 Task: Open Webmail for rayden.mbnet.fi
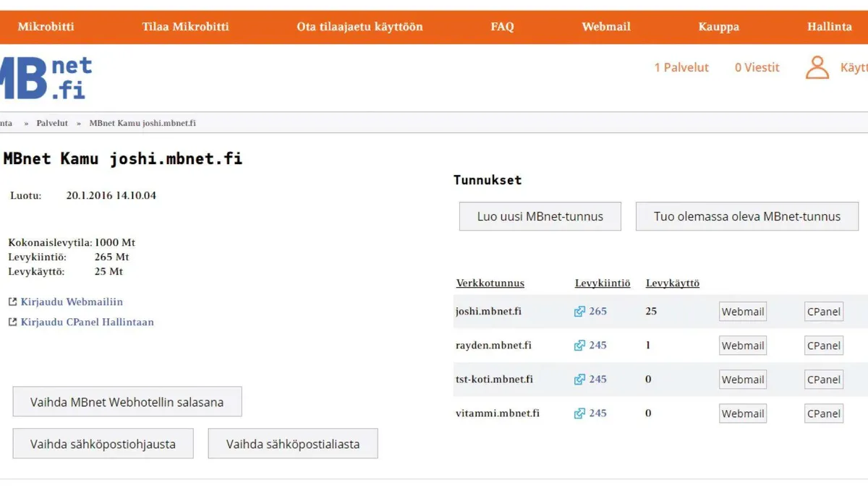[742, 346]
